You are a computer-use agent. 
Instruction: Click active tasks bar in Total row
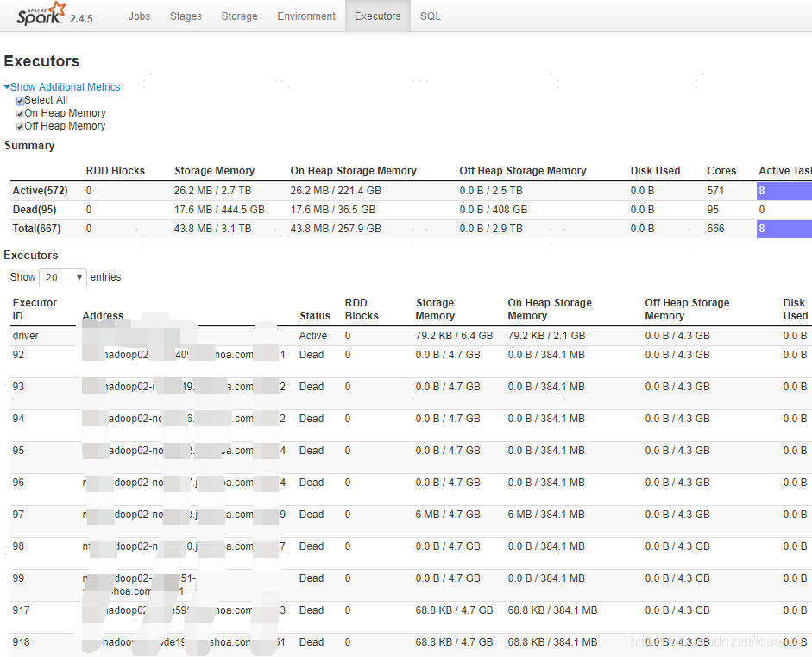[x=784, y=229]
